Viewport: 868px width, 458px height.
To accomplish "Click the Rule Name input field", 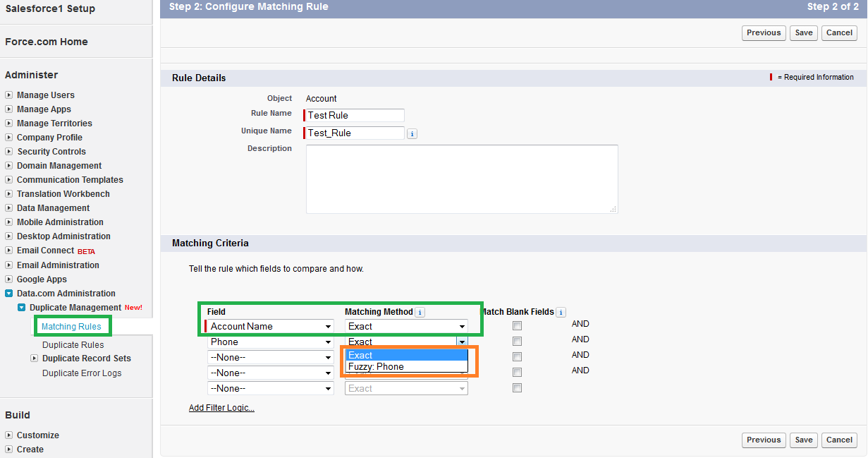I will pos(355,115).
